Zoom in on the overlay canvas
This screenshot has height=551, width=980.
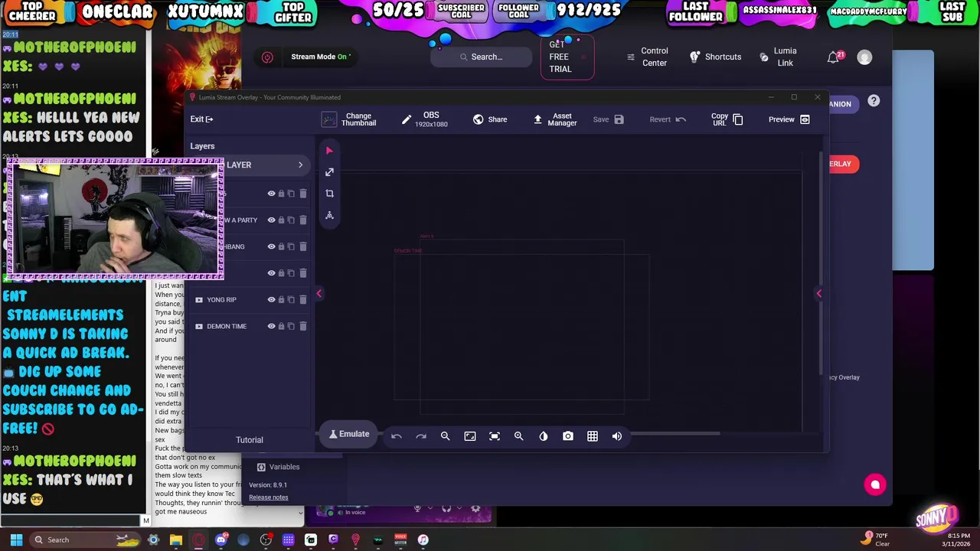518,436
